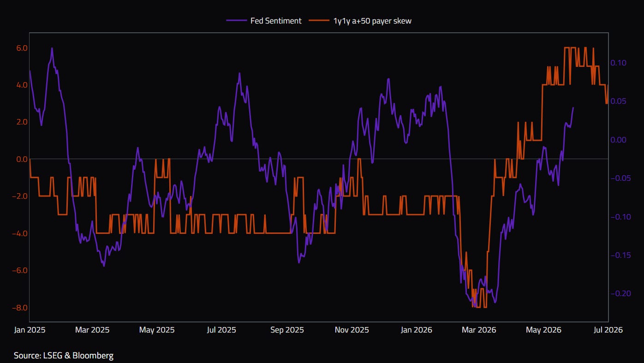Viewport: 644px width, 363px height.
Task: Click the purple 0.05 right axis tick label
Action: point(619,101)
